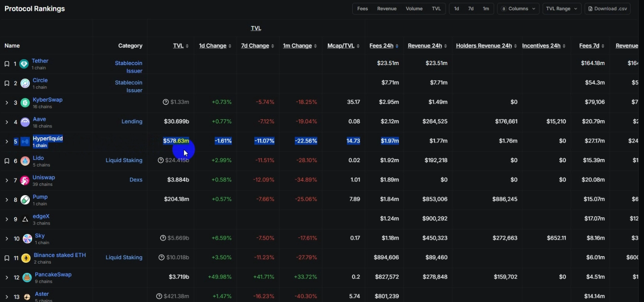Sort by the 7d Change column
Viewport: 644px width, 302px height.
[257, 46]
